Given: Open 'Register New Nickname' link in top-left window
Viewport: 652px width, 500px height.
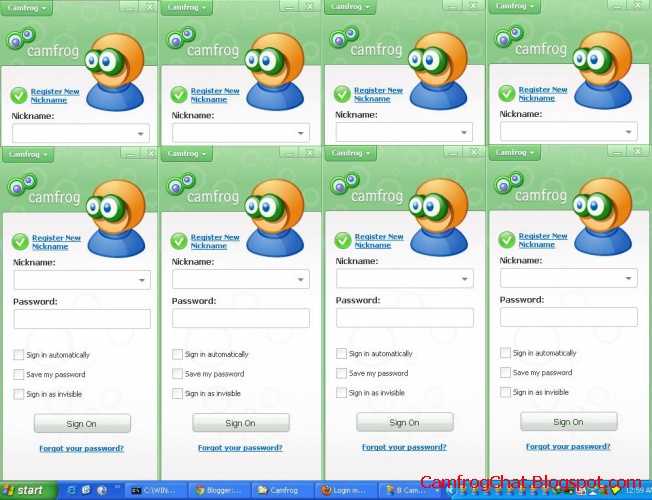Looking at the screenshot, I should click(x=55, y=96).
